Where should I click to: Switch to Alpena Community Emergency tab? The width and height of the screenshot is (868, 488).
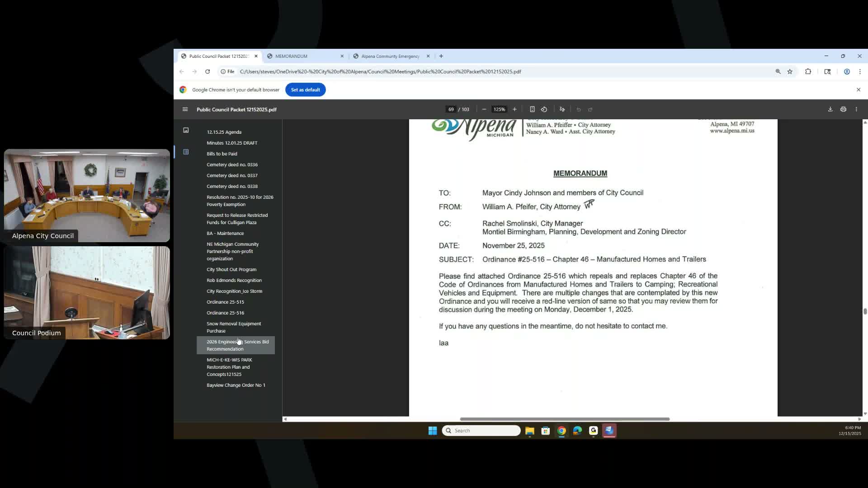(390, 56)
